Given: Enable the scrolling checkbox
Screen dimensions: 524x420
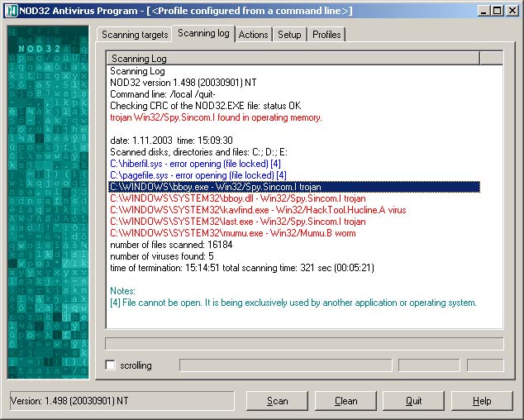Looking at the screenshot, I should click(111, 365).
